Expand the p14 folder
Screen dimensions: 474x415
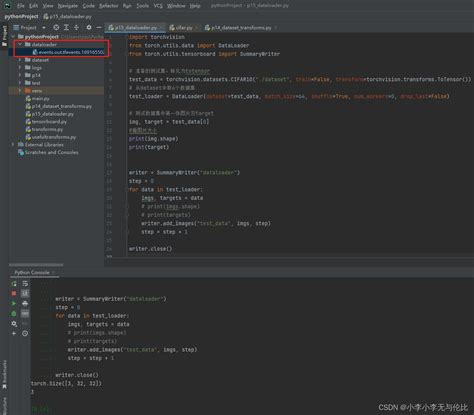point(20,75)
